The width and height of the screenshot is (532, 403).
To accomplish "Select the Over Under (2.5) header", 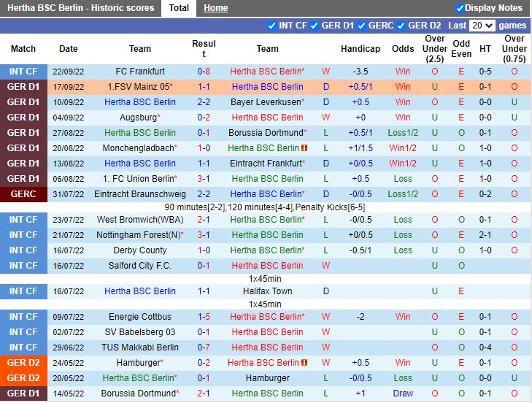I will click(x=435, y=49).
